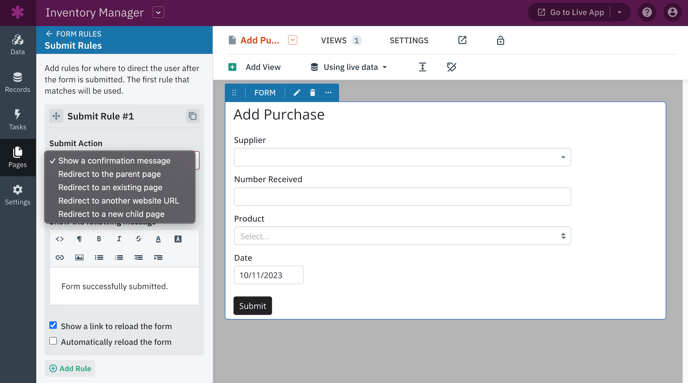
Task: Check Automatically reload the form
Action: coord(53,341)
